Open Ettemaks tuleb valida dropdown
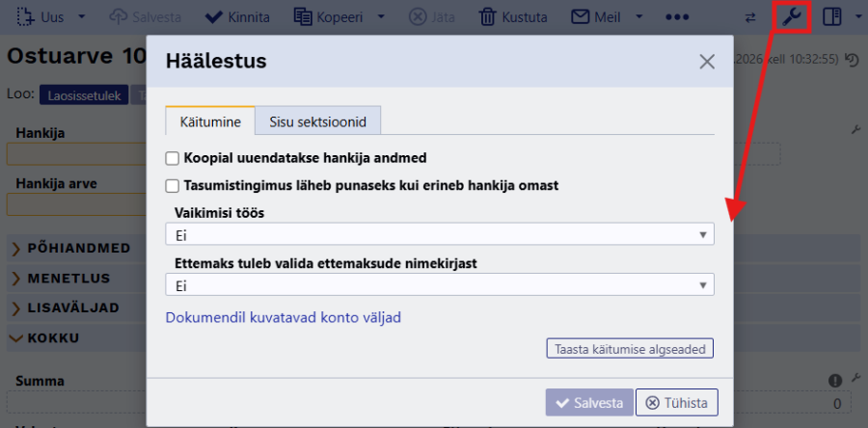 440,284
